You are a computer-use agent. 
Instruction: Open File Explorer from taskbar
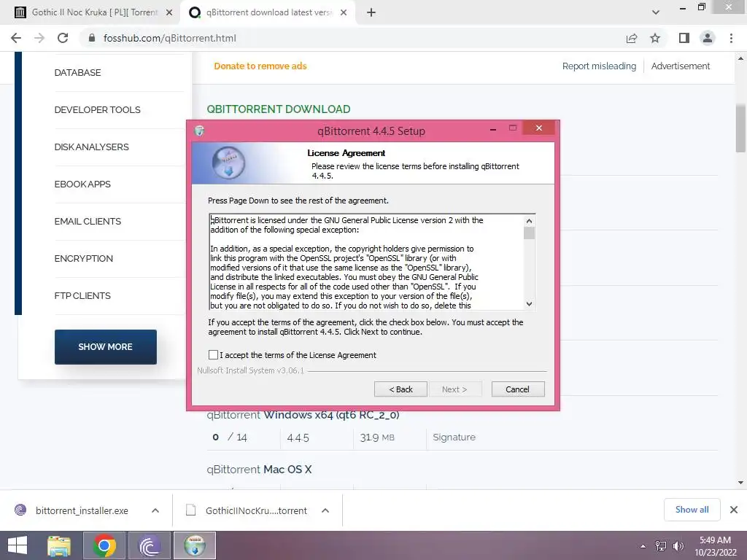click(59, 545)
